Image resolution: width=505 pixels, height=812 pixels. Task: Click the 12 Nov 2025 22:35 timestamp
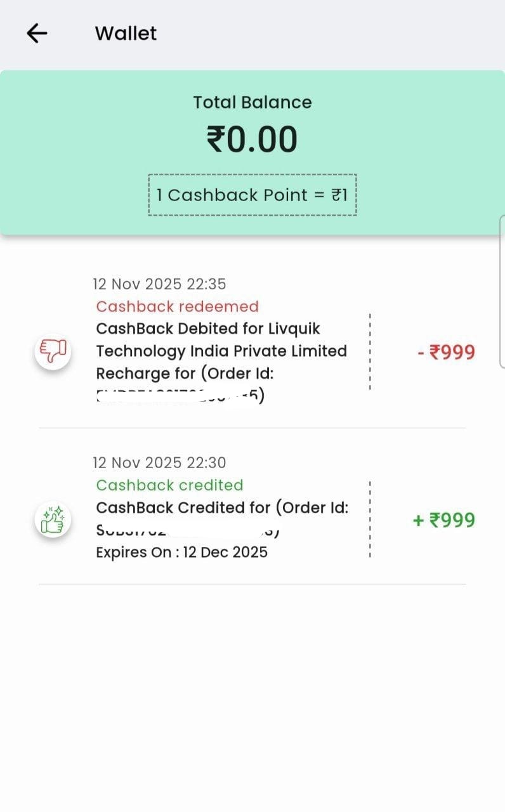[x=159, y=284]
